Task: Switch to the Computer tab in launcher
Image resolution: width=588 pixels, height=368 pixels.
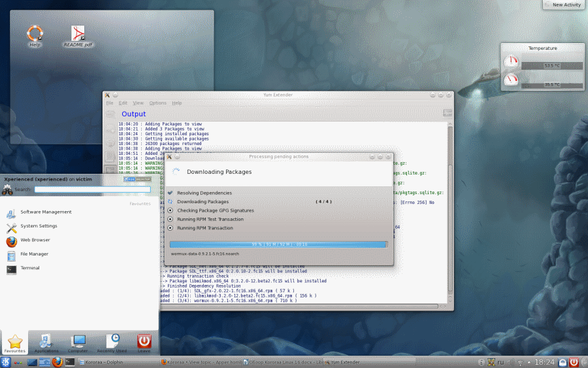Action: (78, 343)
